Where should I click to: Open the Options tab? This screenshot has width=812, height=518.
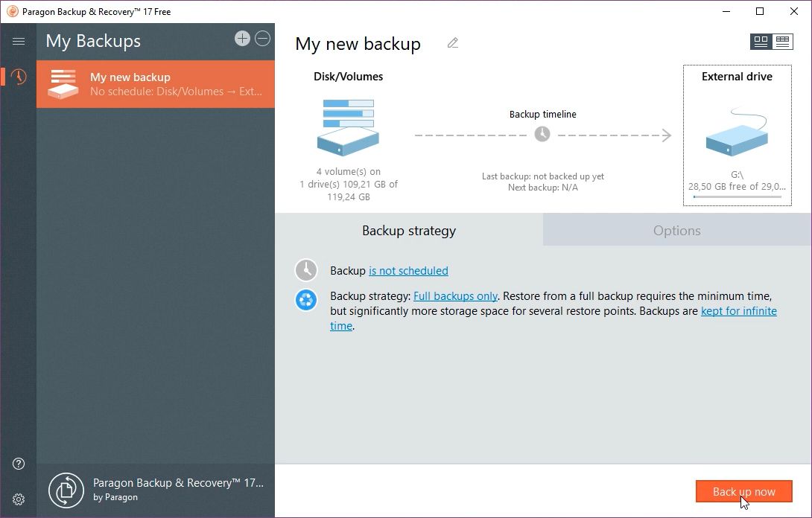point(676,230)
